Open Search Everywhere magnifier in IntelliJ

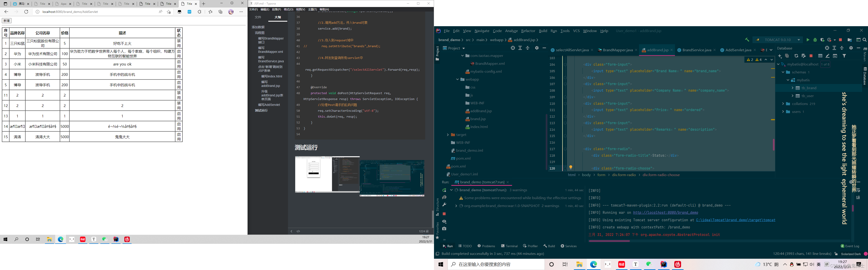pos(865,40)
